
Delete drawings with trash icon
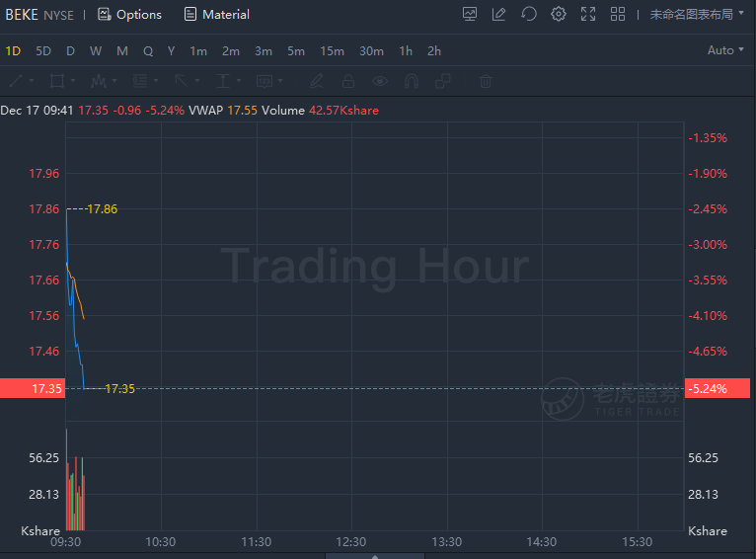tap(486, 81)
